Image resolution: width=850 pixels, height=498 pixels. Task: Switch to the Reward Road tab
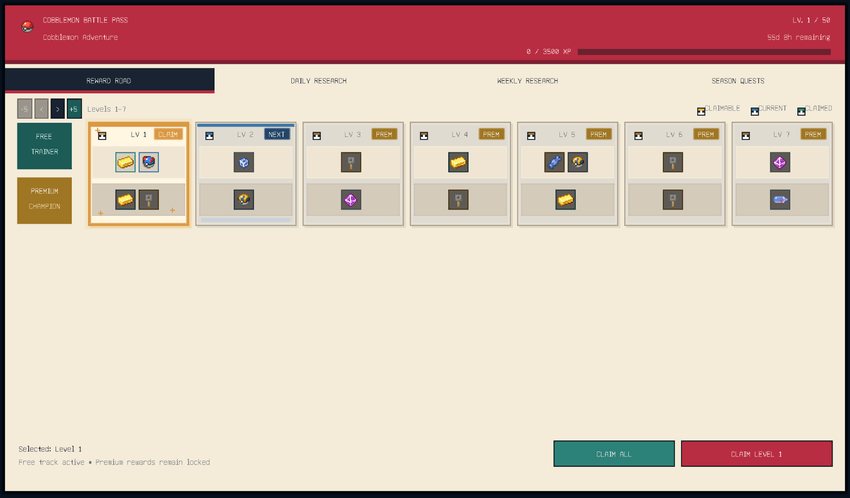[110, 81]
